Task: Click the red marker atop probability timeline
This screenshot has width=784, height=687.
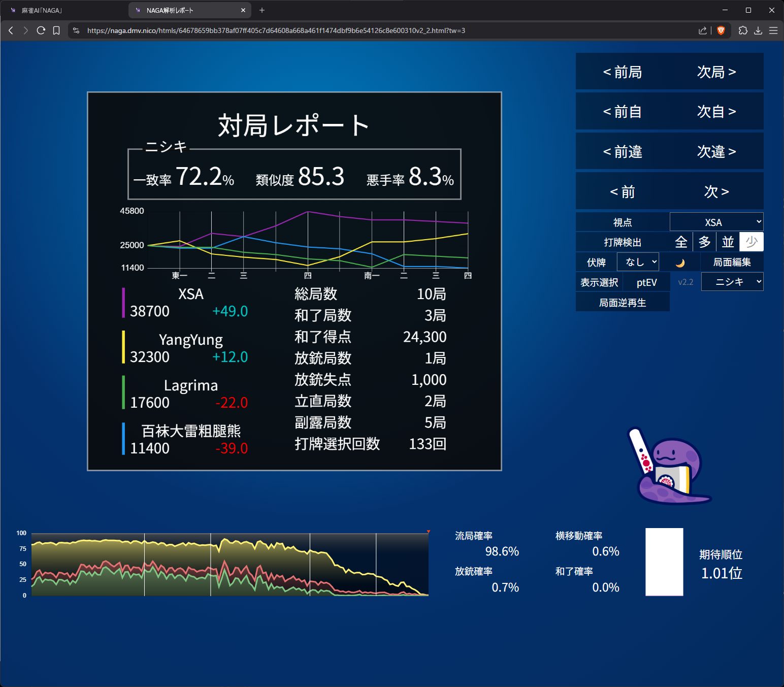Action: tap(429, 532)
